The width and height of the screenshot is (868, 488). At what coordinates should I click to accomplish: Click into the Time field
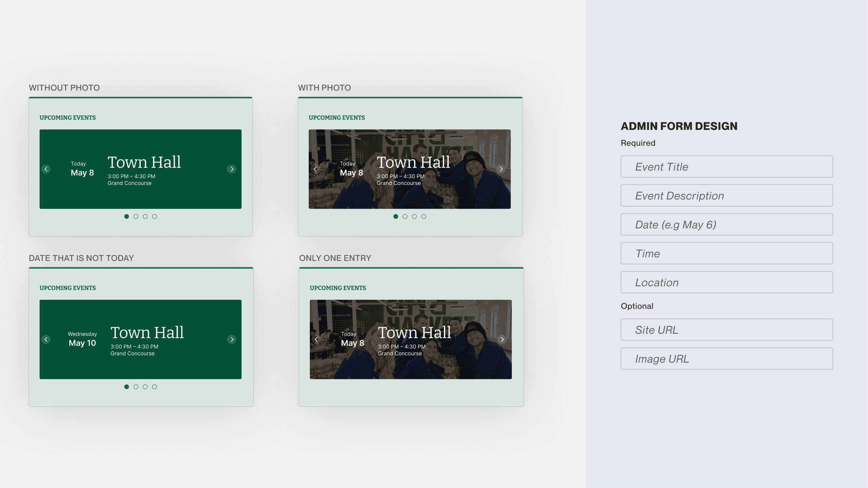726,254
